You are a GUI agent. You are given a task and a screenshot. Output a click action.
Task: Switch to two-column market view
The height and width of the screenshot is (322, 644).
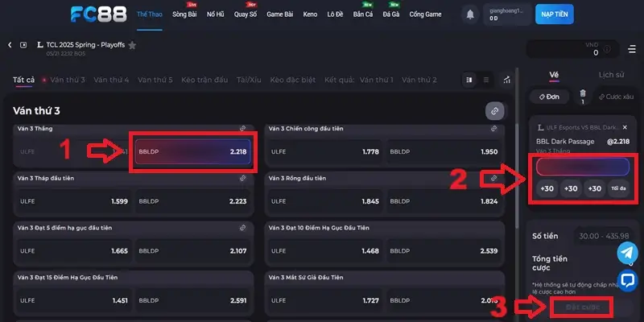tap(469, 80)
